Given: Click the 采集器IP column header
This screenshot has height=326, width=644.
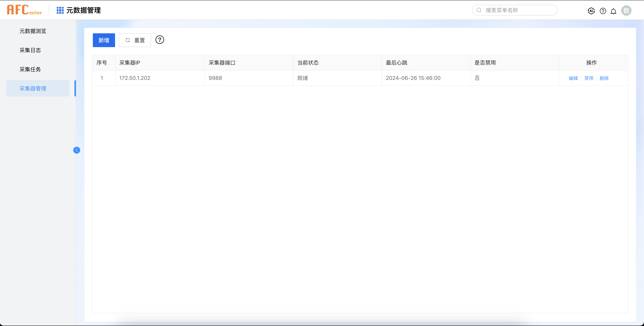Looking at the screenshot, I should tap(129, 63).
